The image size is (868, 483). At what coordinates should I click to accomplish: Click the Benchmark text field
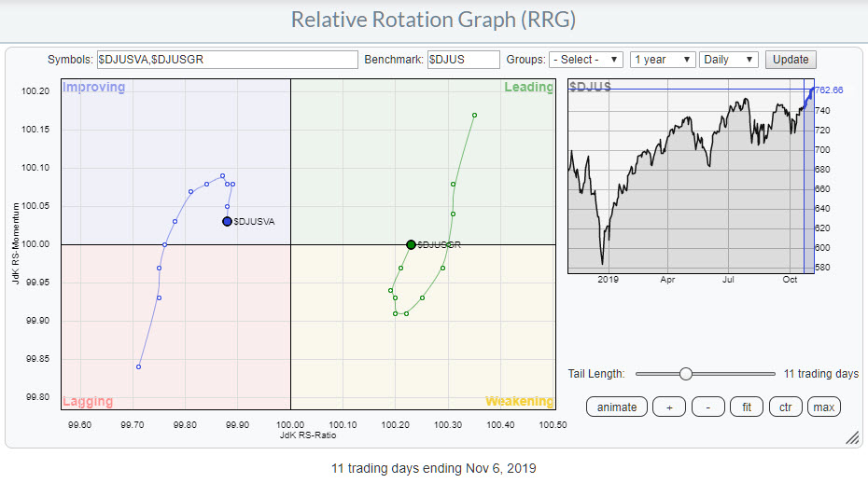point(463,60)
